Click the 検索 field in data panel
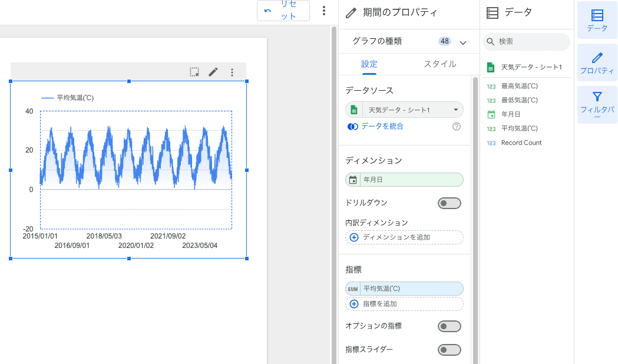The width and height of the screenshot is (618, 364). 530,42
